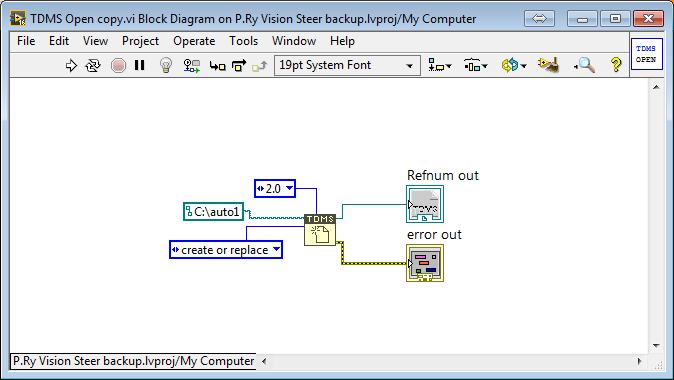Viewport: 674px width, 380px height.
Task: Click the 'create or replace' enum constant
Action: (226, 250)
